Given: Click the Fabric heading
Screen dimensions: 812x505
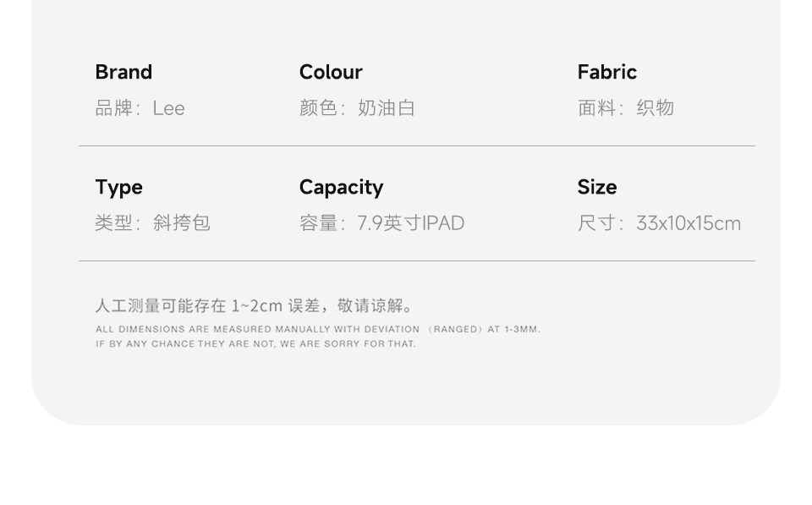Looking at the screenshot, I should pos(606,72).
